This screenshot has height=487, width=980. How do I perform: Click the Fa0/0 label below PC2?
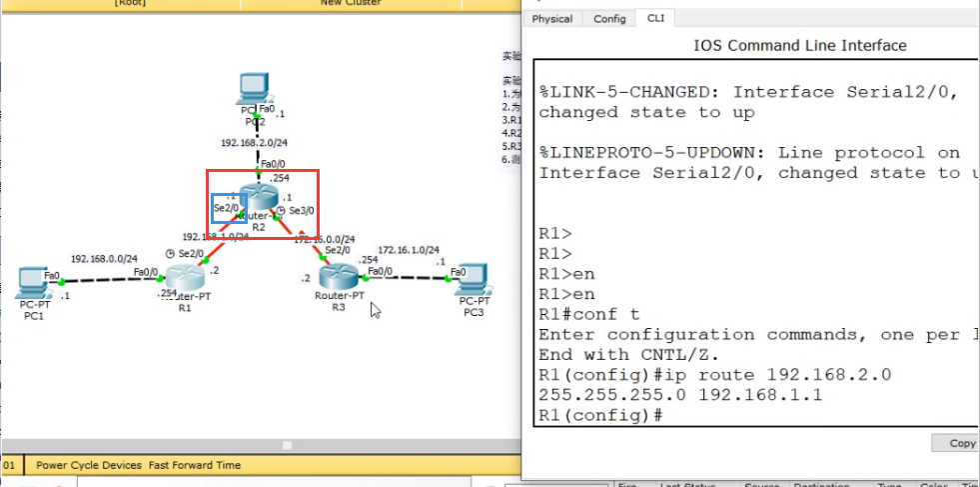pos(273,164)
